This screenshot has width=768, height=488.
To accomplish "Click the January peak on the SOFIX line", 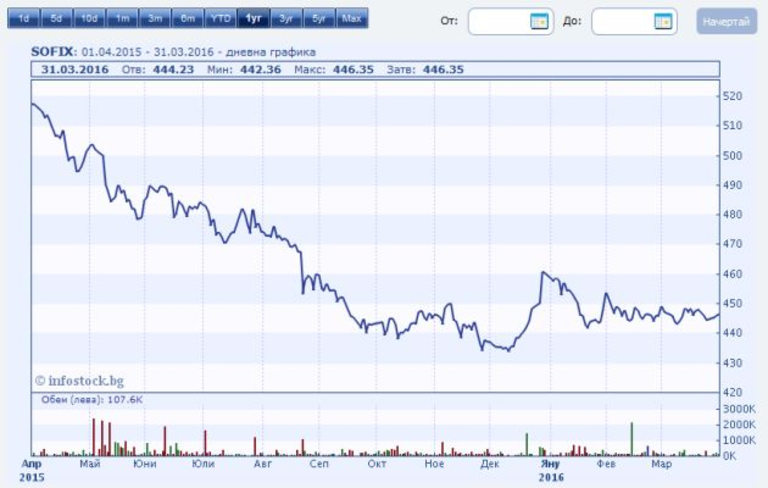I will [543, 272].
